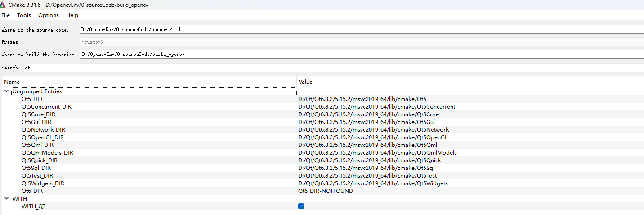The height and width of the screenshot is (215, 644).
Task: Select the WITH_QT entry name
Action: pos(34,206)
